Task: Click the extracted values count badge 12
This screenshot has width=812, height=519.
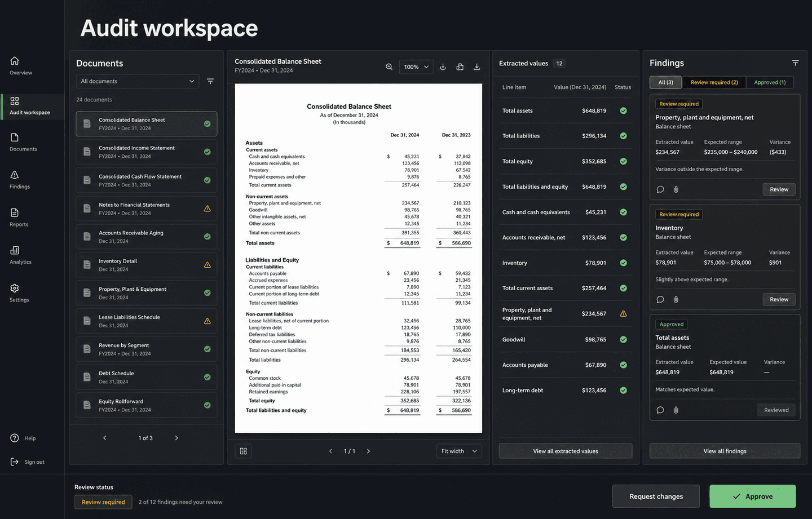Action: pos(559,64)
